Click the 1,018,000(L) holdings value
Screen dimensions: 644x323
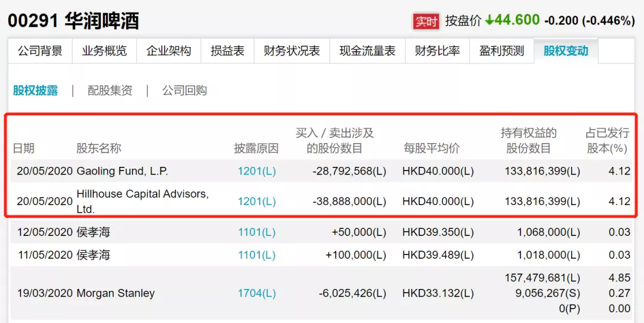[549, 255]
